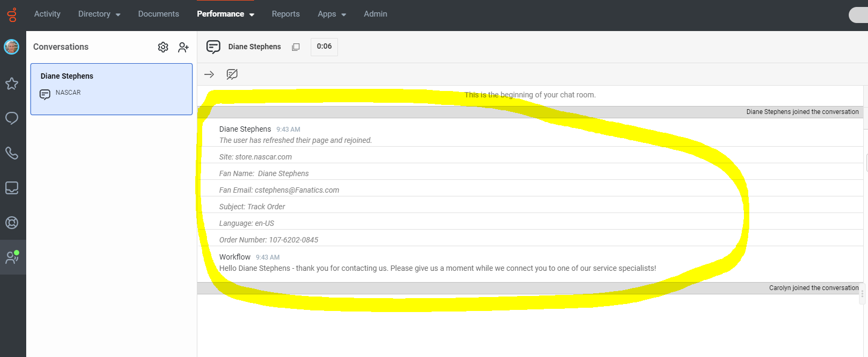Click chat icon beside Diane Stephens header
The image size is (868, 357).
(213, 47)
